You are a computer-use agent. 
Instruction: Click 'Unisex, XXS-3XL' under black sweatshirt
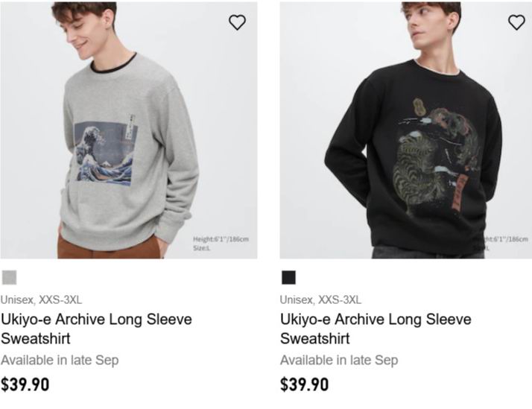[x=320, y=299]
